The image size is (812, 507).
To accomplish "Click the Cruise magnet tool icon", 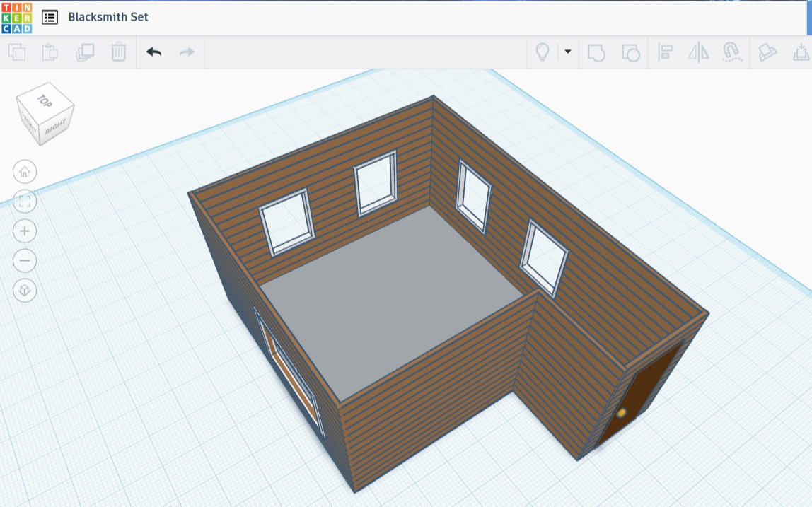I will [731, 52].
